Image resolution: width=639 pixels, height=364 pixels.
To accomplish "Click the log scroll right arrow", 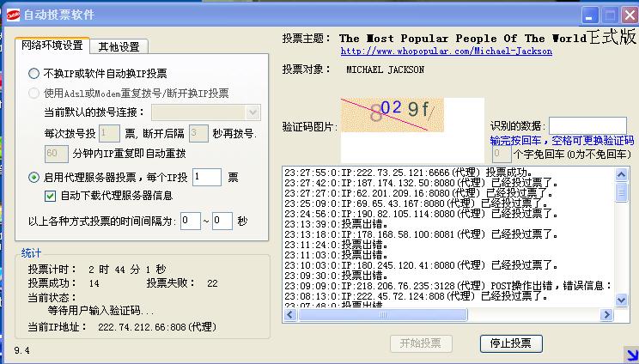I will (x=606, y=315).
